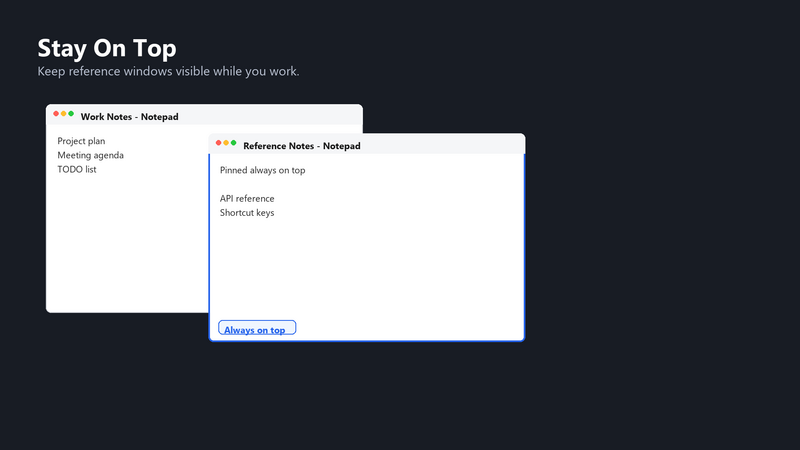
Task: Select the Reference Notes - Notepad title bar
Action: pos(367,144)
